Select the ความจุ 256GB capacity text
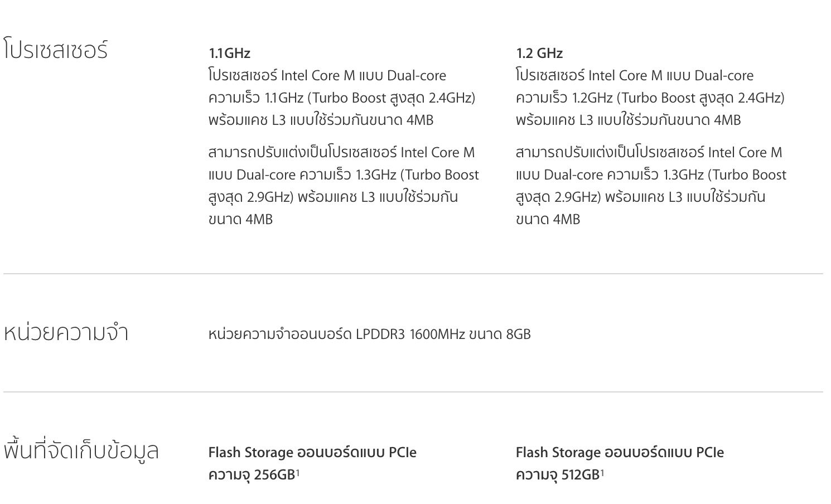Viewport: 831px width, 504px height. (x=251, y=475)
